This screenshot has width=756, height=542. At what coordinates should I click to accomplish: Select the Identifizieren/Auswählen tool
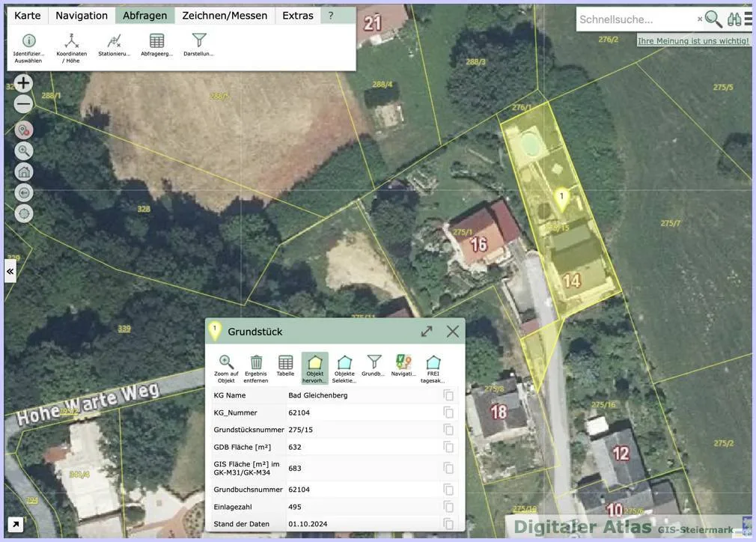click(28, 48)
